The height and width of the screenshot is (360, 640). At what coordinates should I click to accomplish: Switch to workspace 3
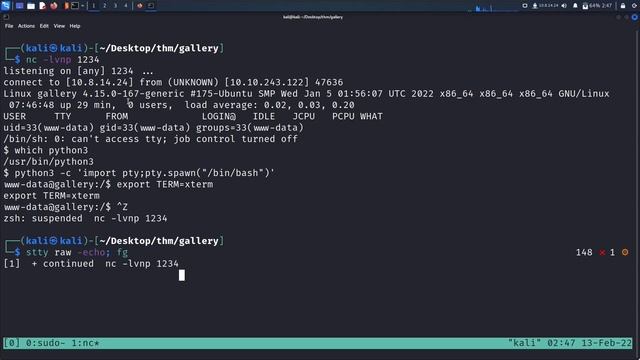[x=115, y=6]
